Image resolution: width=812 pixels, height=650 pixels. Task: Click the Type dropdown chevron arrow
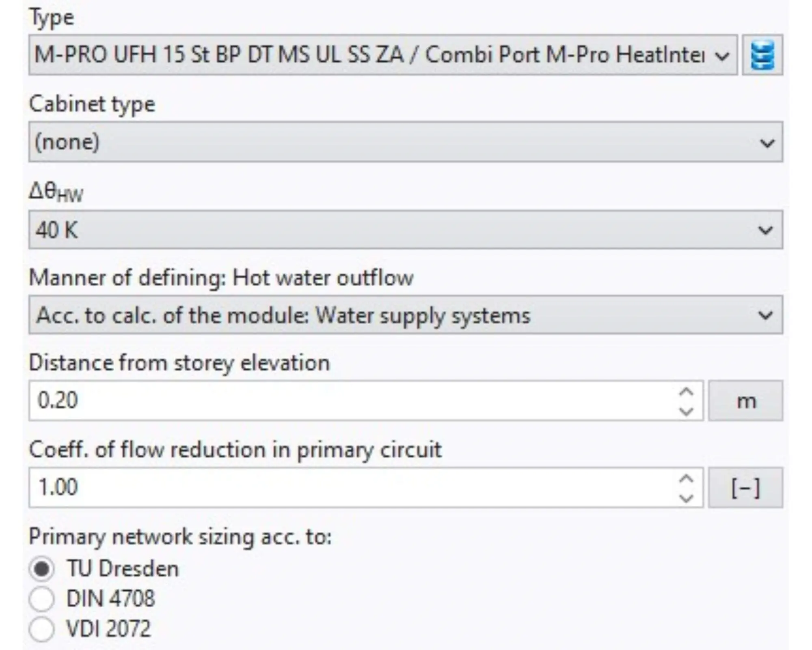[722, 56]
